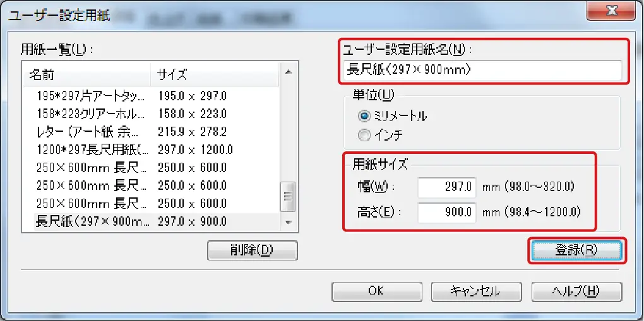The width and height of the screenshot is (644, 321).
Task: Click the width range text mm (98.0~320.0)
Action: coord(527,187)
